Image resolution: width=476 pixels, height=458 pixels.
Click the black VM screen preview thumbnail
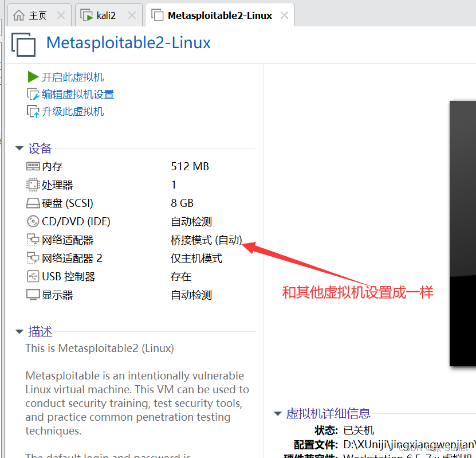(463, 233)
